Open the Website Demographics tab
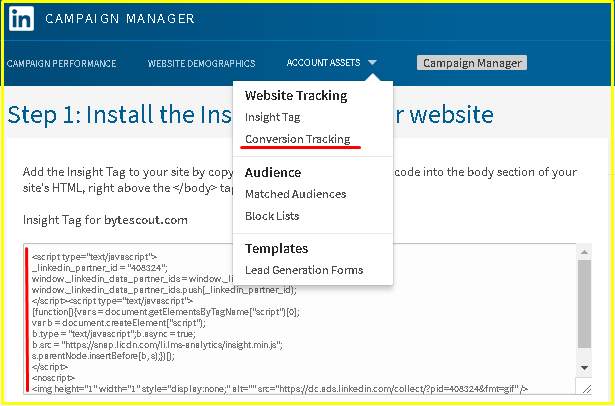Viewport: 615px width, 406px height. pos(202,64)
